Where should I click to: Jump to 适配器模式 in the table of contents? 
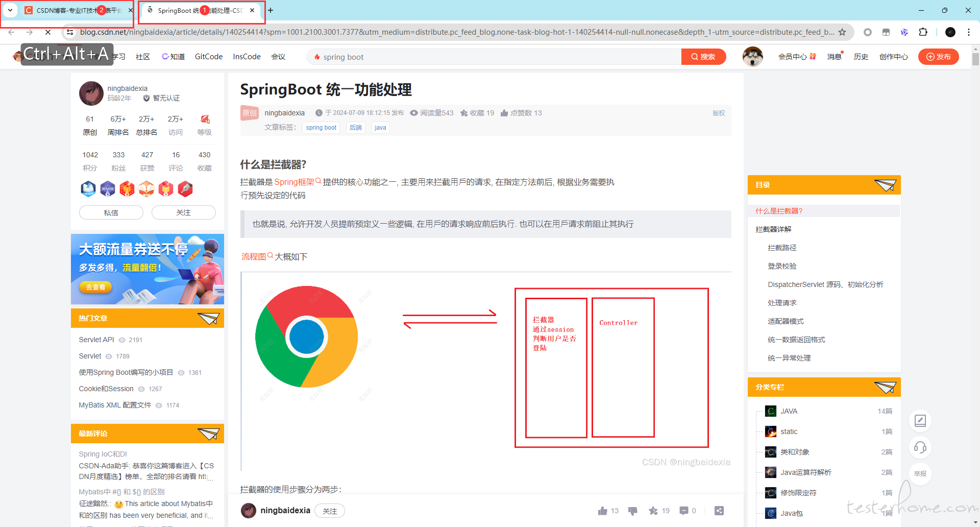click(x=786, y=321)
